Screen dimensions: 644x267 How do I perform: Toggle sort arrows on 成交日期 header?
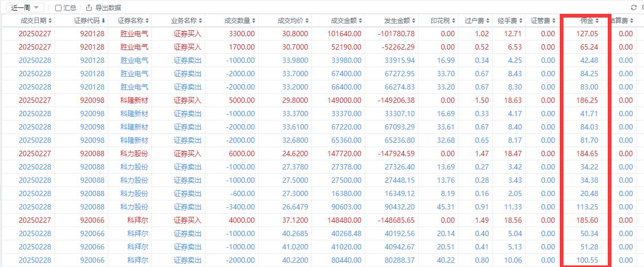pyautogui.click(x=50, y=21)
